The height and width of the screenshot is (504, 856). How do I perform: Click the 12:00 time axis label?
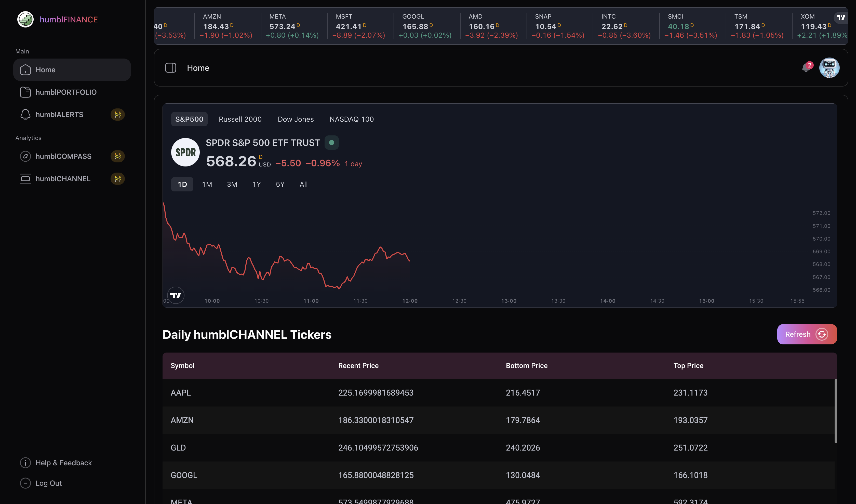coord(410,301)
